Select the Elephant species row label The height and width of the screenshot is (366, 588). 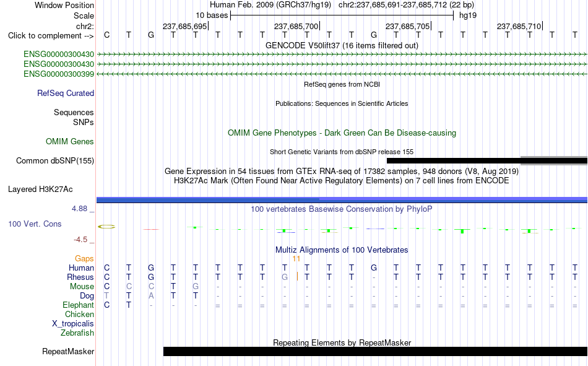click(79, 305)
